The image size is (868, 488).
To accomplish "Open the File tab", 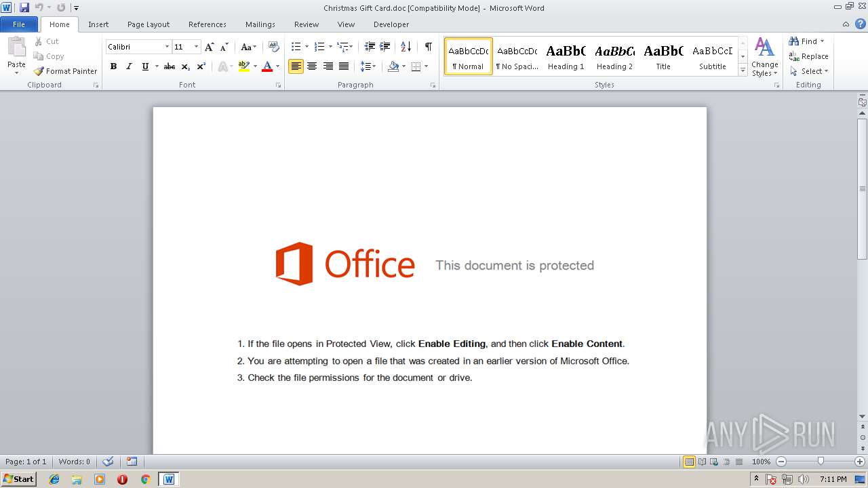I will [x=19, y=24].
